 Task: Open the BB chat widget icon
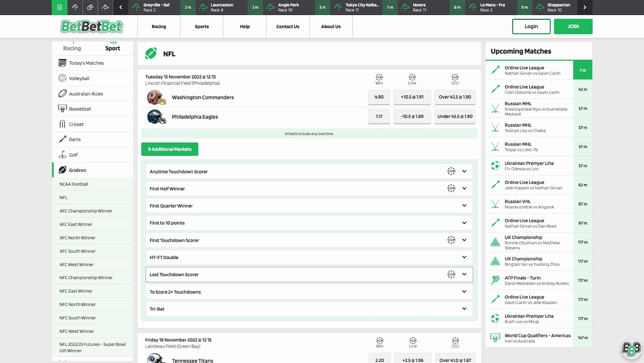(631, 349)
